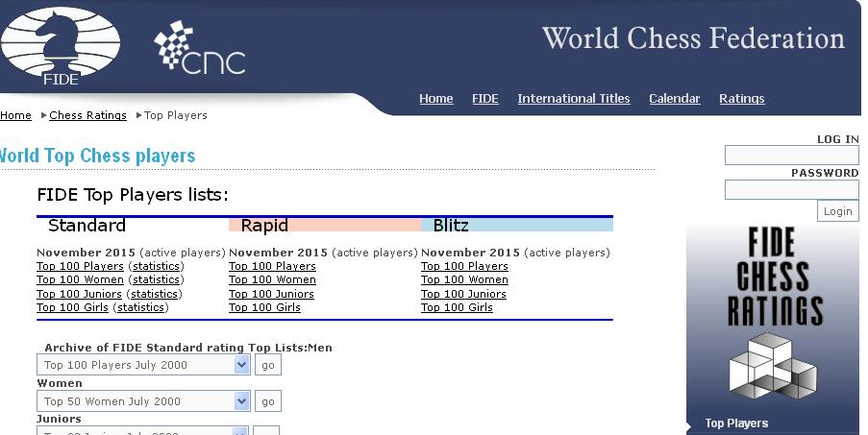Click the Log In username field

tap(791, 156)
